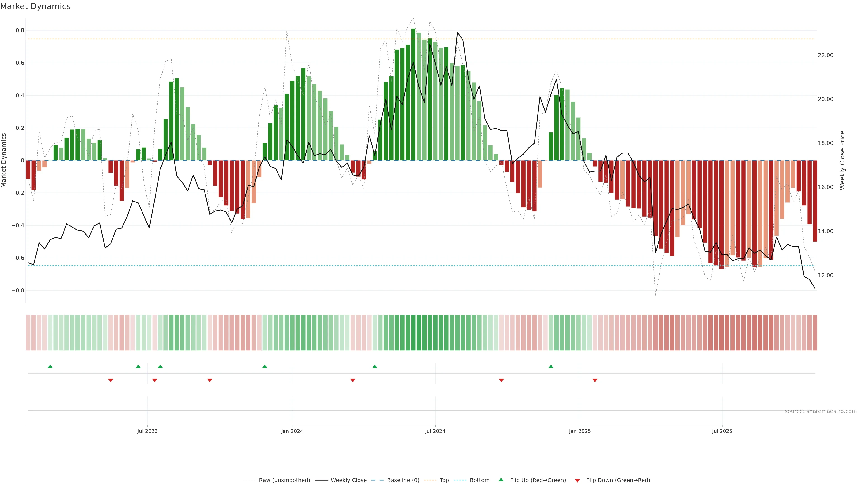
Task: Toggle the Bottom threshold legend entry
Action: click(479, 480)
